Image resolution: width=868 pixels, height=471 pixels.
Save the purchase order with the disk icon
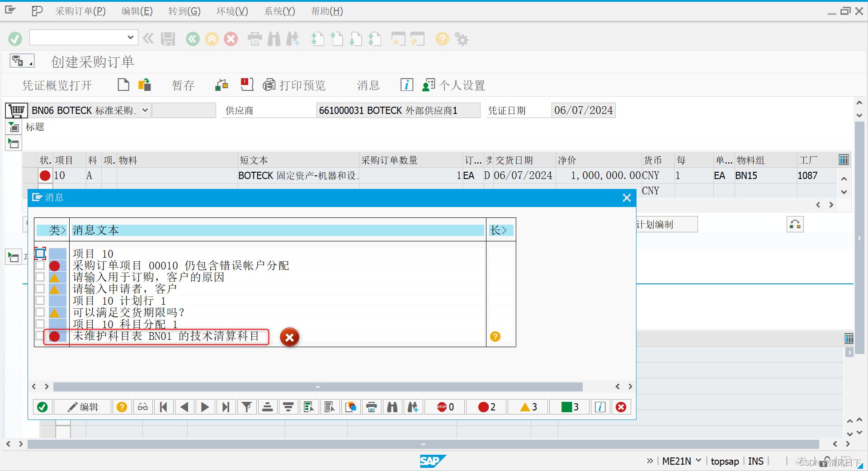point(168,39)
